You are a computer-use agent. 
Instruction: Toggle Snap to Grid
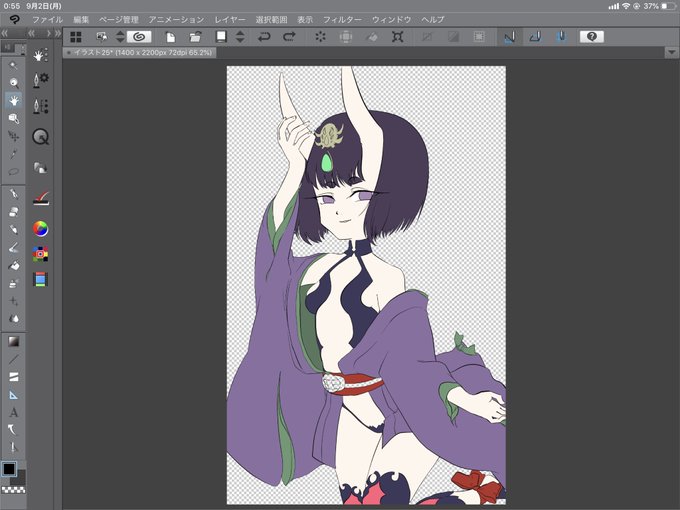pos(561,37)
